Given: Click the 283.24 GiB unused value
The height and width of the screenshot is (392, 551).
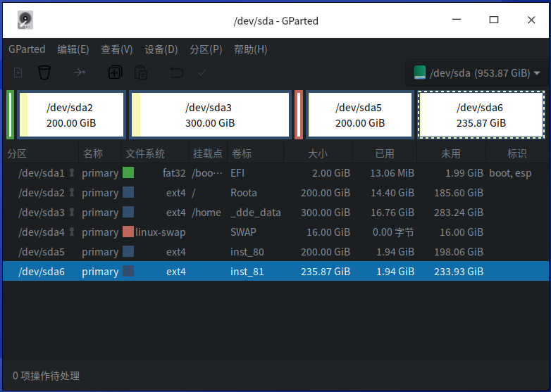Looking at the screenshot, I should pyautogui.click(x=459, y=212).
